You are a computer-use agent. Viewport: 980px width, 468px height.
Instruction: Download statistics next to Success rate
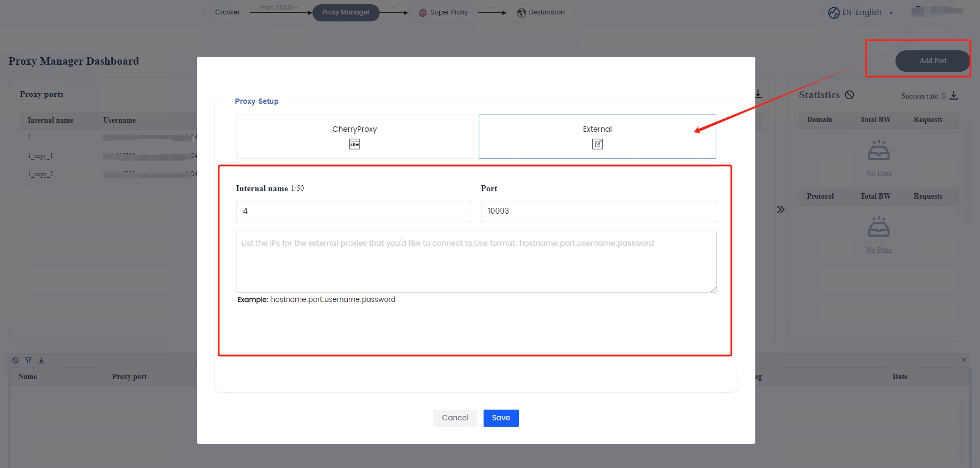[954, 96]
